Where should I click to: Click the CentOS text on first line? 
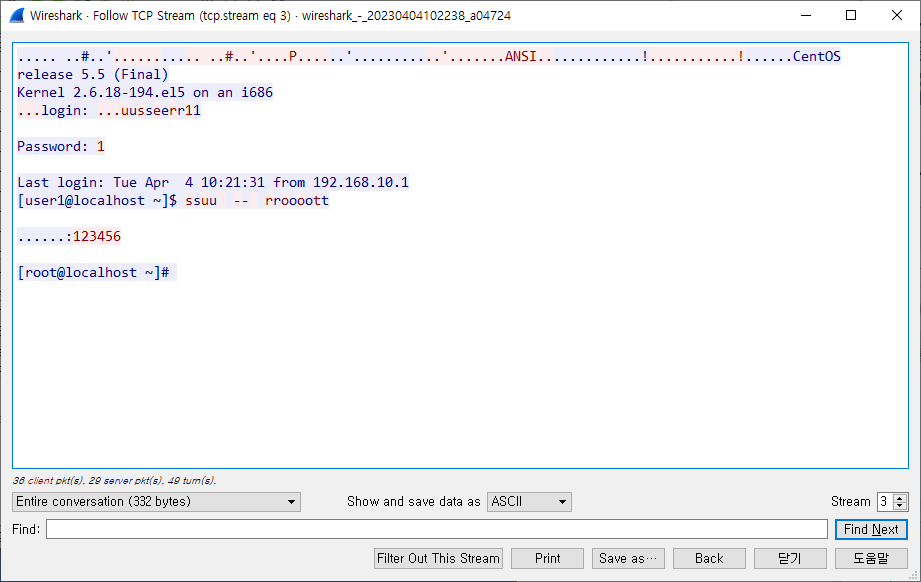816,56
